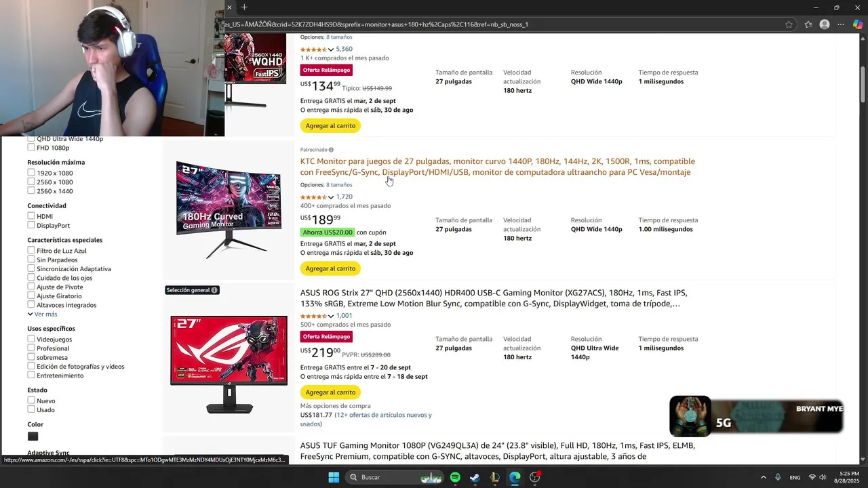Open the KTC 180Hz Curved monitor thumbnail
Viewport: 868px width, 488px height.
[229, 209]
